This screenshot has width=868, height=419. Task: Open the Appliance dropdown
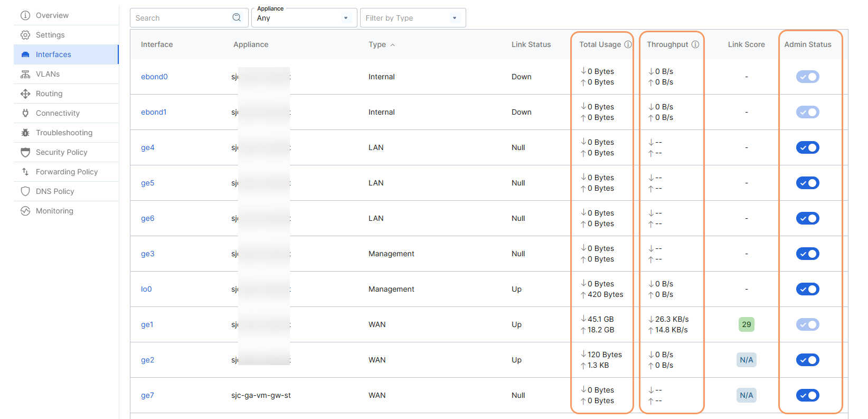pos(304,18)
